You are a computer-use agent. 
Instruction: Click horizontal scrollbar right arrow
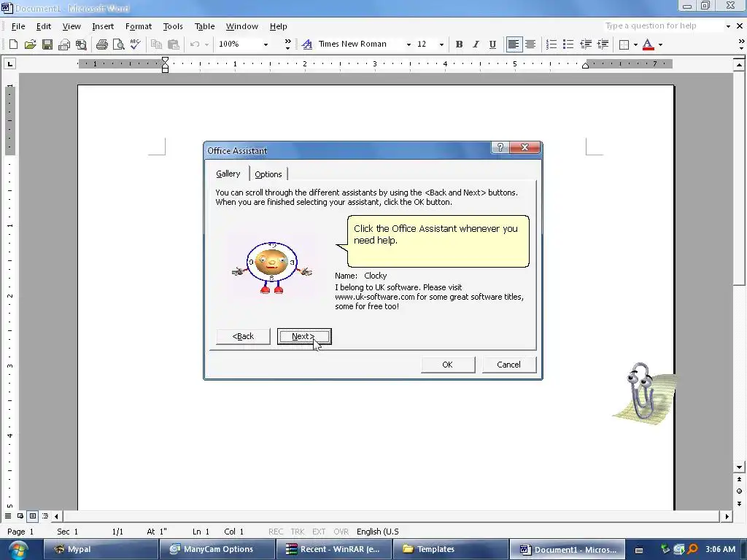[x=727, y=516]
